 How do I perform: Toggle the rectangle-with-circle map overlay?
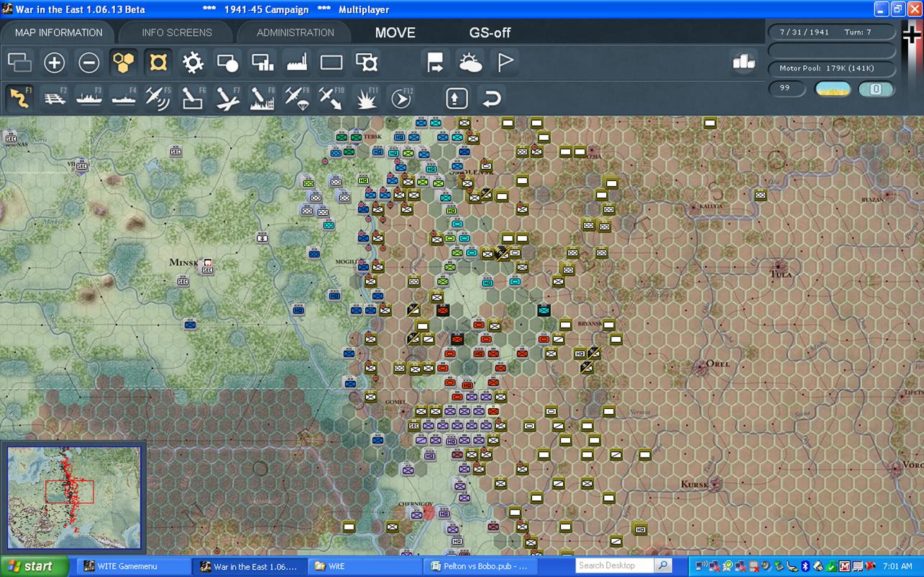tap(227, 63)
